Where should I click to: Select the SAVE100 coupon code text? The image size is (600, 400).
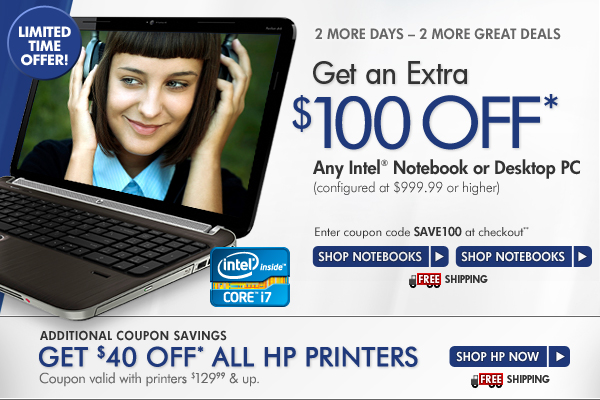click(437, 232)
